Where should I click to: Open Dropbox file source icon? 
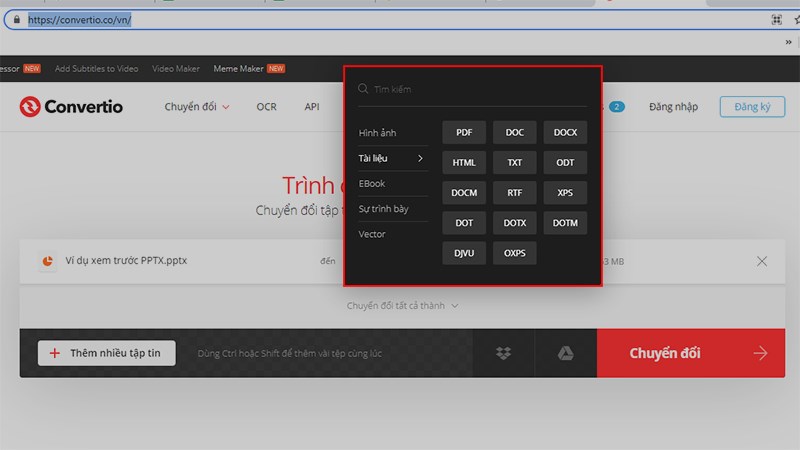[504, 353]
